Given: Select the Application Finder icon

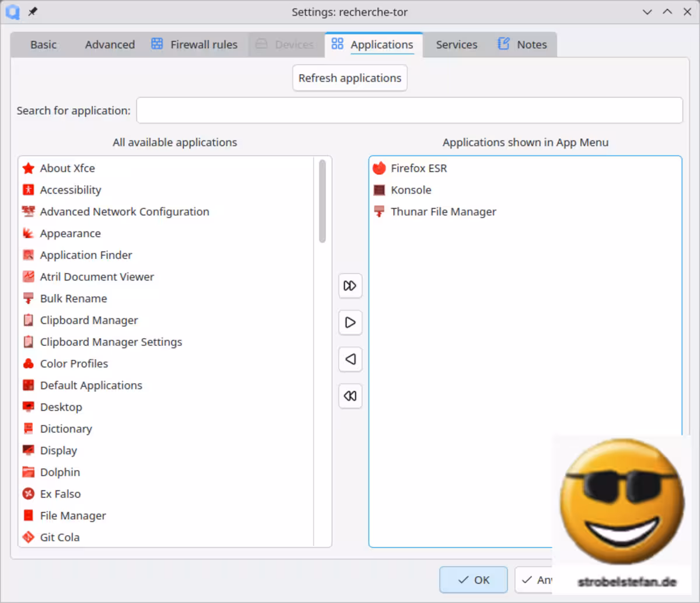Looking at the screenshot, I should pos(29,255).
